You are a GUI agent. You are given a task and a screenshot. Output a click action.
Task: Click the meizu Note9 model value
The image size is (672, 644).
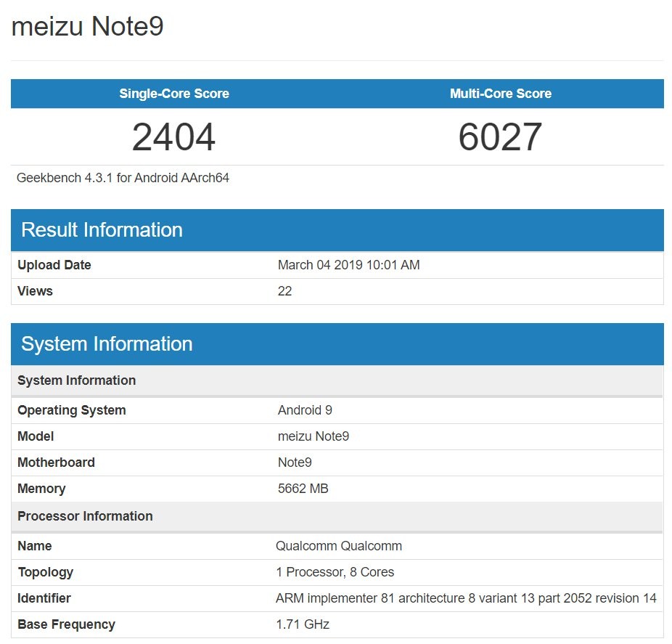click(314, 436)
